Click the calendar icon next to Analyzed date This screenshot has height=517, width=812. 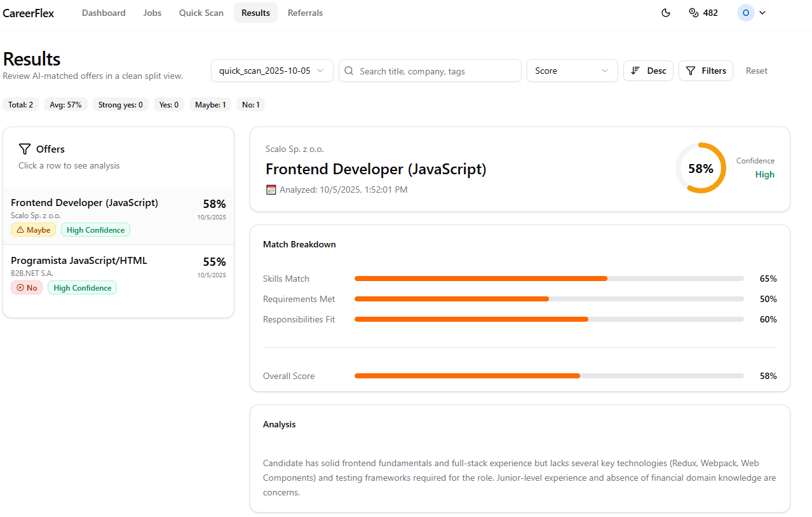pos(271,189)
